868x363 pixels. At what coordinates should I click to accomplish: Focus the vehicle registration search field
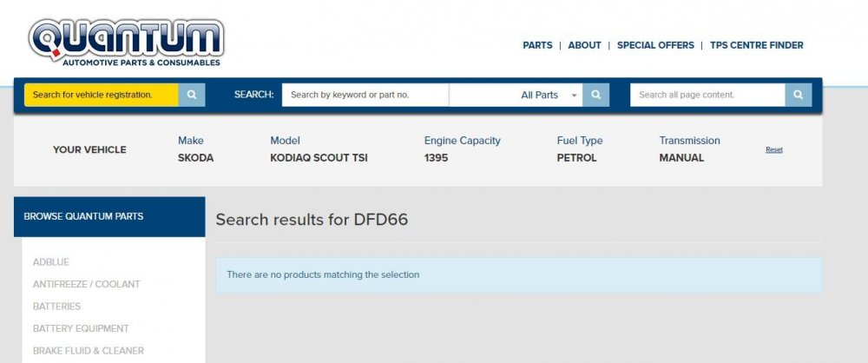click(x=102, y=95)
